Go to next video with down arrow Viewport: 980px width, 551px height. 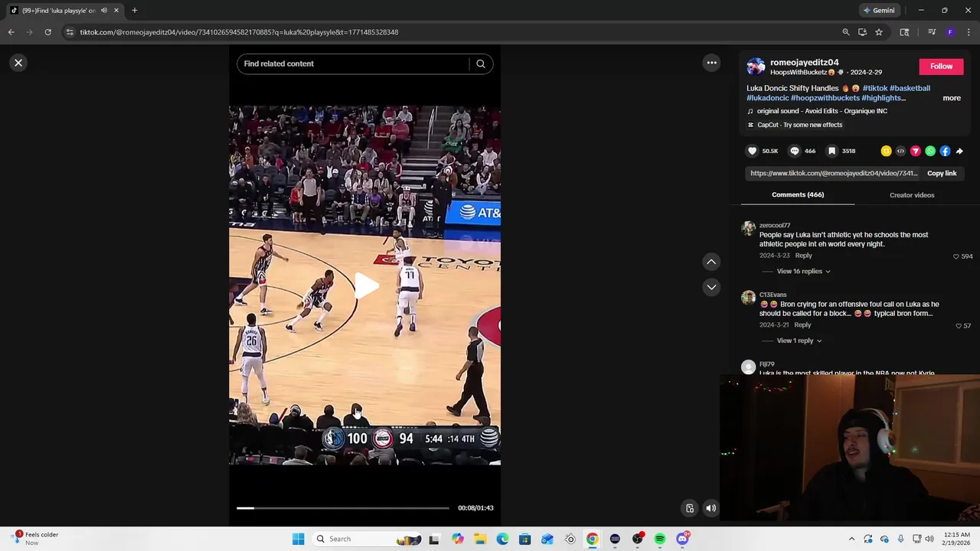tap(711, 287)
